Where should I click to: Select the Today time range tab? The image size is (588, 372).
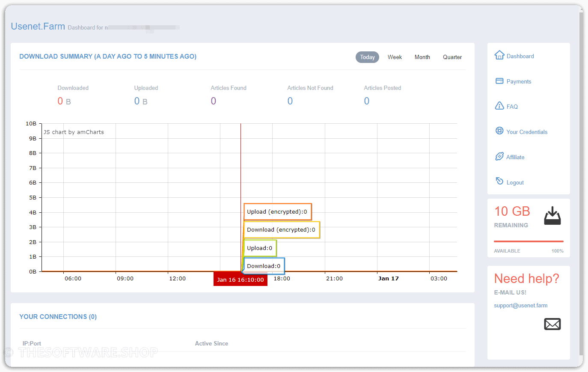[x=367, y=57]
